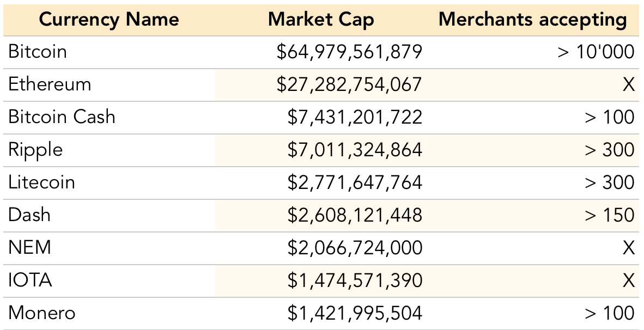Select the IOTA currency cell
The width and height of the screenshot is (644, 330).
click(x=31, y=280)
